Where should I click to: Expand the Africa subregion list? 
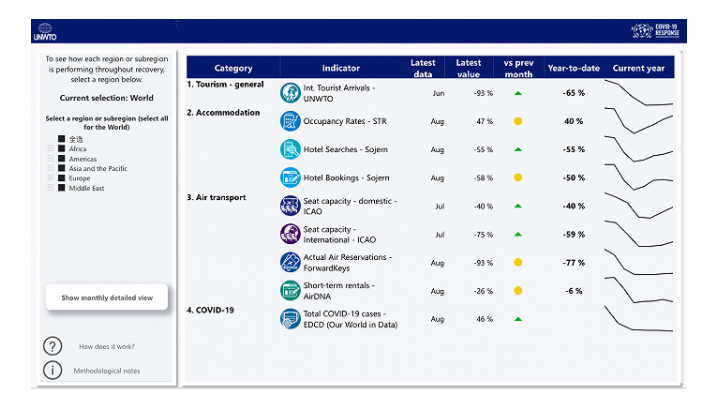[x=50, y=149]
